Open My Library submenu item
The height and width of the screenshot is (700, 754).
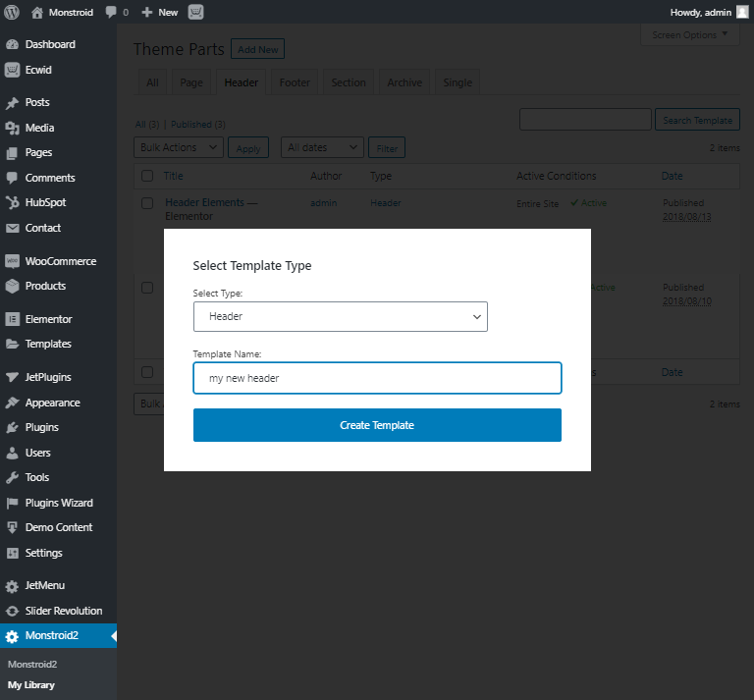31,685
